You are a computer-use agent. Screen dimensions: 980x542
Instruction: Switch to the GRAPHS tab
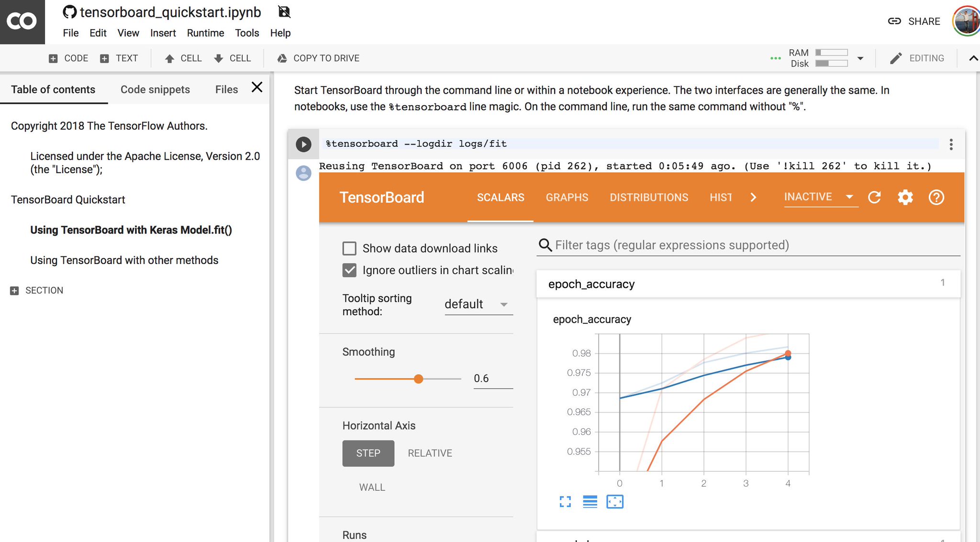[567, 197]
